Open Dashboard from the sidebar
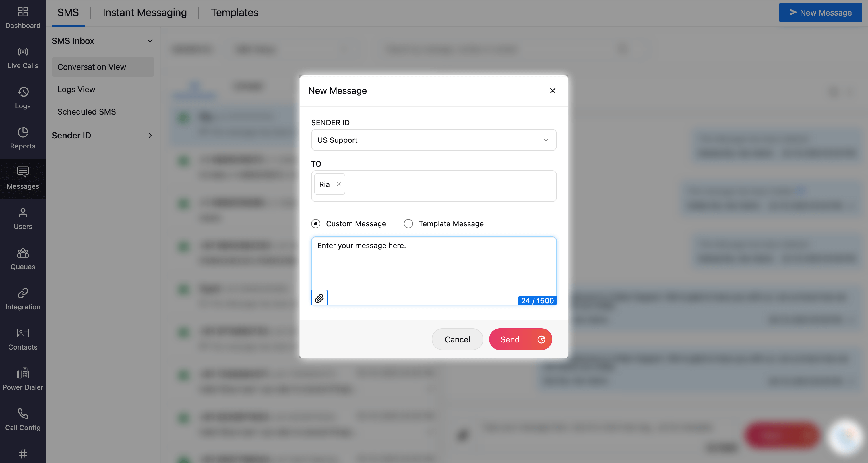Screen dimensions: 868x463 click(23, 18)
